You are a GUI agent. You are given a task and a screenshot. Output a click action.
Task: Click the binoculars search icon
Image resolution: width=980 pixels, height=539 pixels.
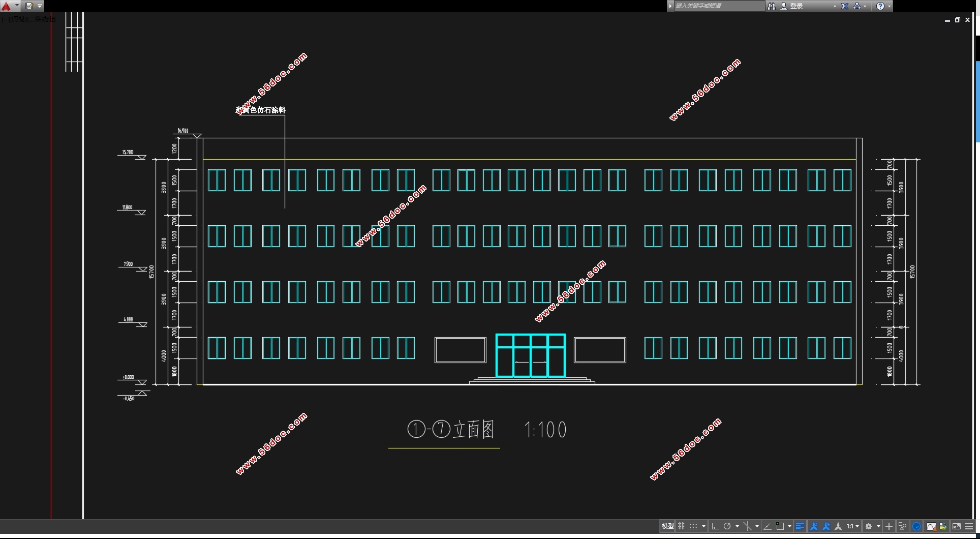tap(772, 6)
